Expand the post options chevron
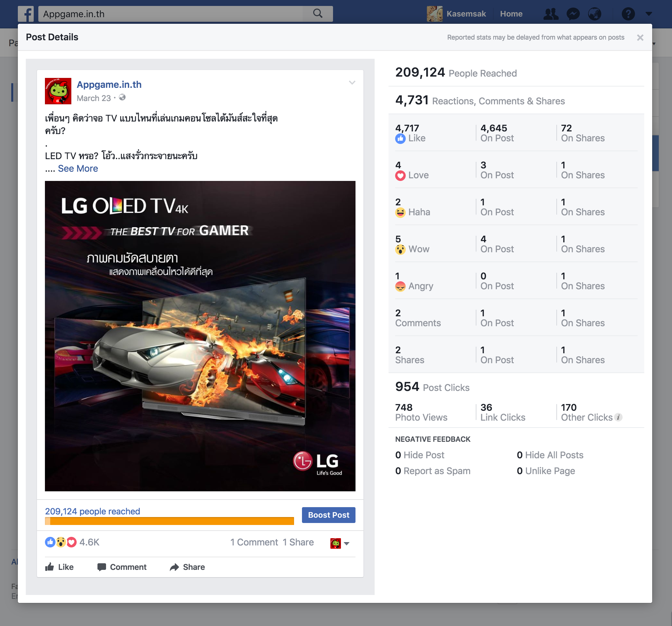This screenshot has width=672, height=626. (x=352, y=83)
